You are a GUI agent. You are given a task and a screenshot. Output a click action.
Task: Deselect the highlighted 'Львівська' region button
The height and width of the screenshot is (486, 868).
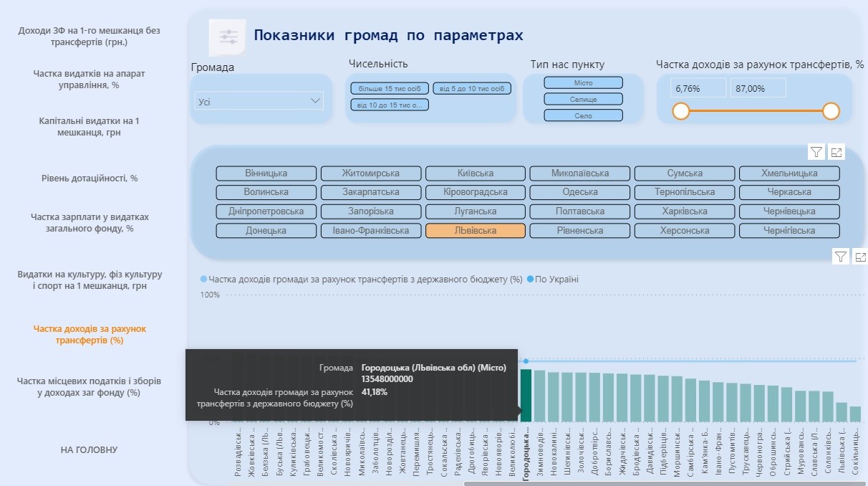tap(475, 231)
